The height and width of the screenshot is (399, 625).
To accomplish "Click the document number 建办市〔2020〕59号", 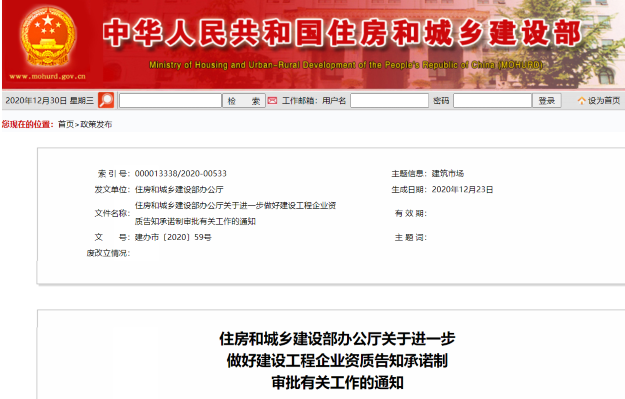I will 173,237.
